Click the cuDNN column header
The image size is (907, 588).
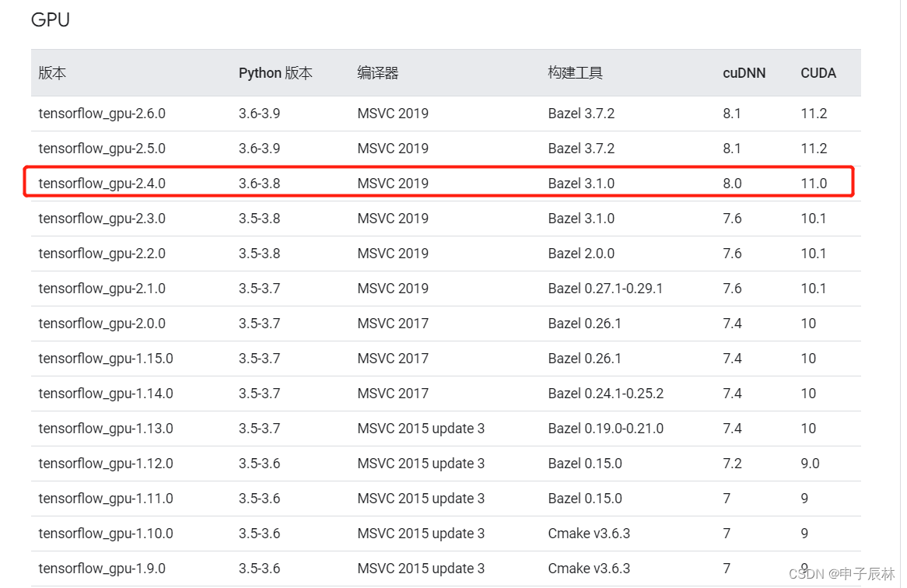[x=744, y=73]
